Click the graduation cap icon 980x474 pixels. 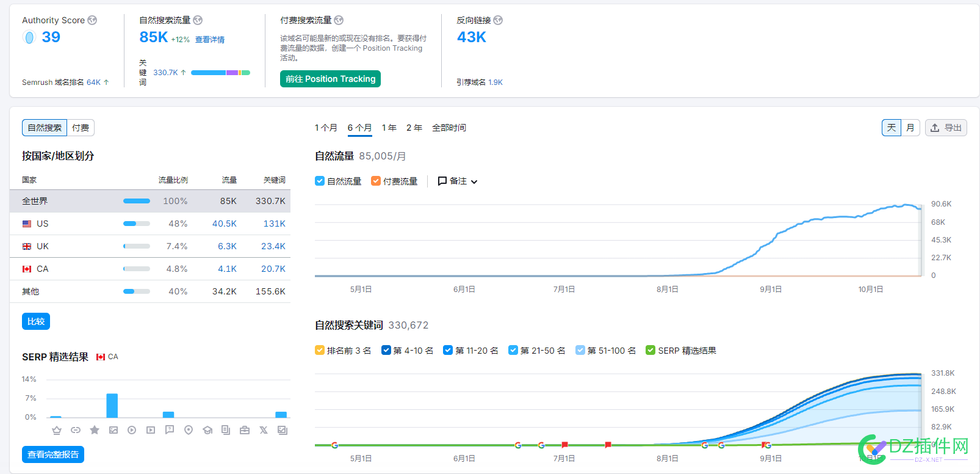[207, 430]
